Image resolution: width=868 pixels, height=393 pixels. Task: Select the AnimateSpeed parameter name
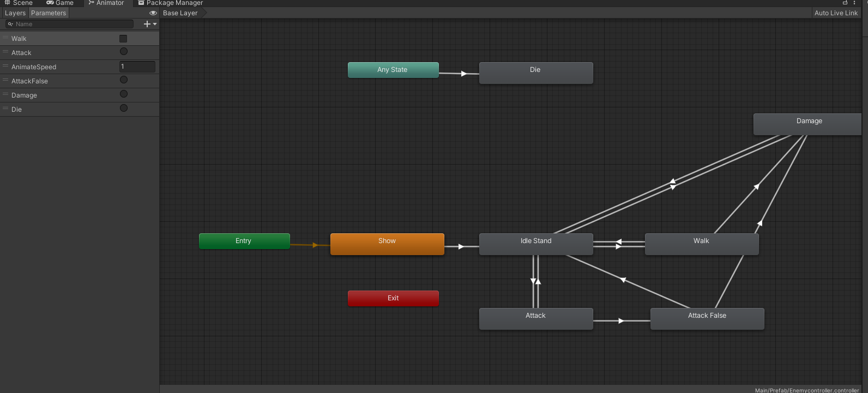34,67
